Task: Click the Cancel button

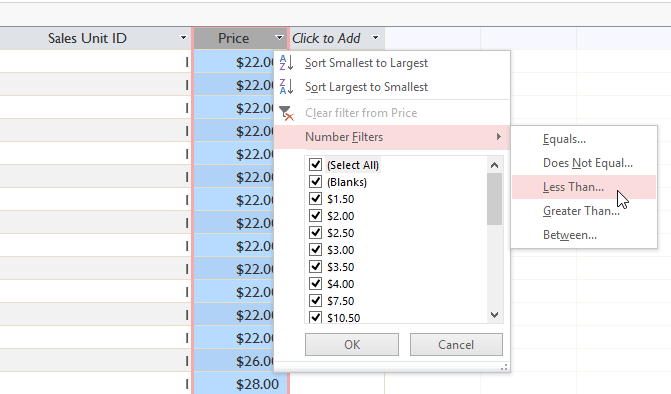Action: (x=456, y=345)
